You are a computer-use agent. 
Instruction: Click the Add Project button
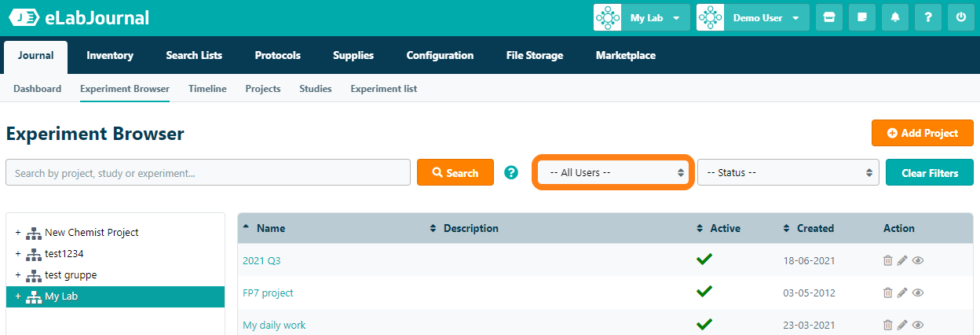pos(922,133)
